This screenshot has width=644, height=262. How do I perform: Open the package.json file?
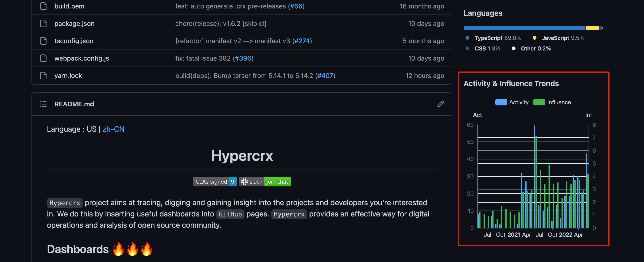[x=74, y=23]
